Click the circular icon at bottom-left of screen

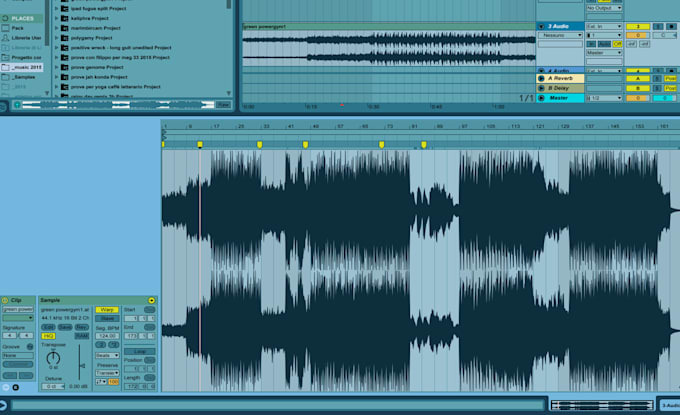(2, 405)
